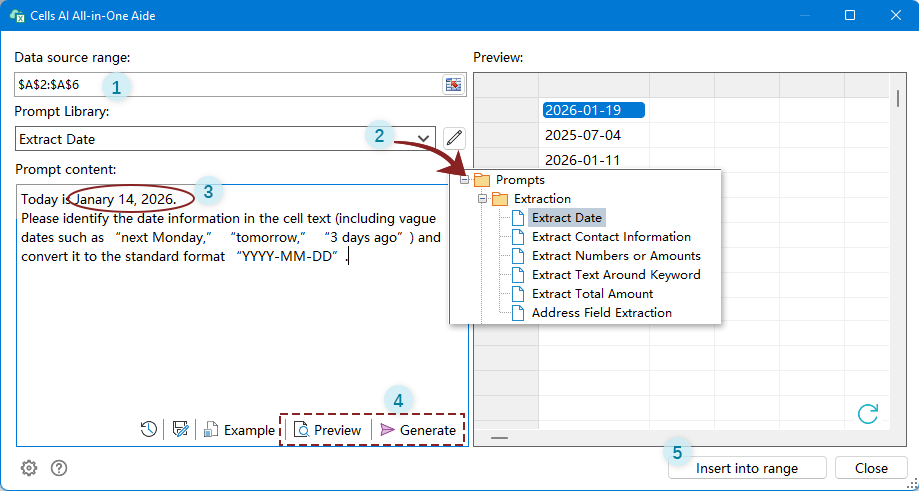The height and width of the screenshot is (491, 919).
Task: Click the Extract Total Amount document icon
Action: tap(518, 294)
